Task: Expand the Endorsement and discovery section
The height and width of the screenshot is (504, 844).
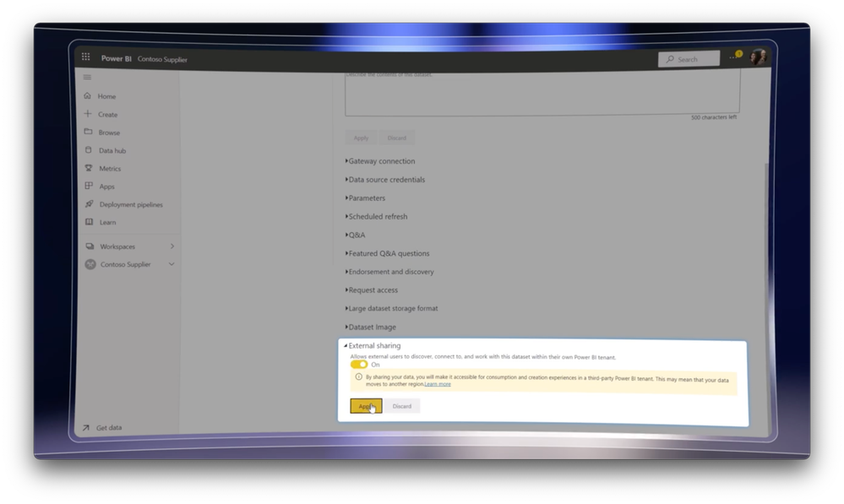Action: 389,272
